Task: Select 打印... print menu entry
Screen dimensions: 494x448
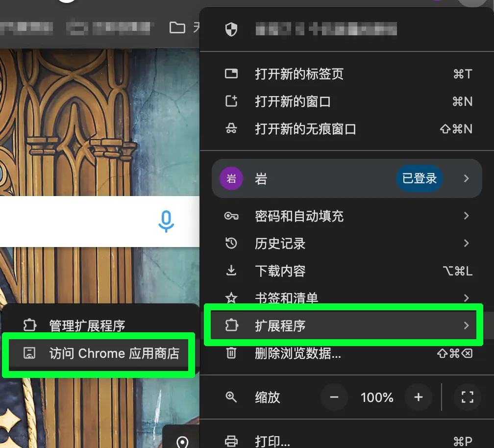Action: point(346,441)
